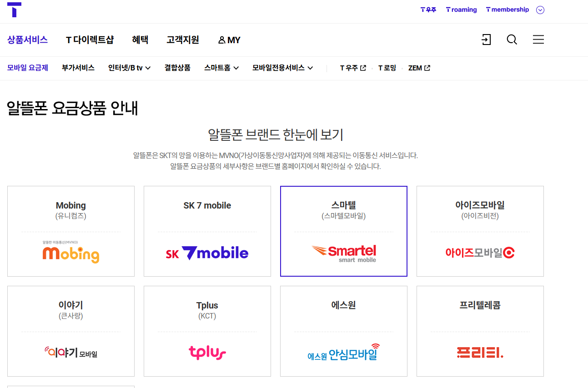Click the 알뜰폰 요금상품 안내 heading
Viewport: 588px width, 388px height.
click(x=73, y=108)
